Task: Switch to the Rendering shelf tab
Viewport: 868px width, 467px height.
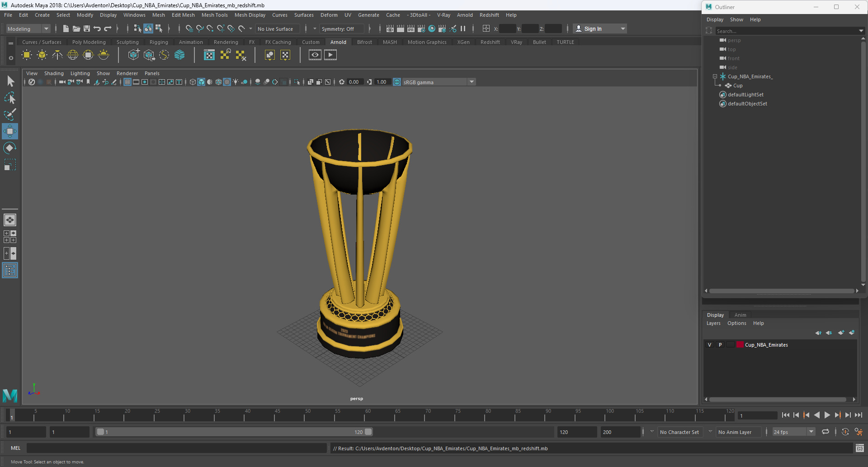Action: click(x=226, y=42)
